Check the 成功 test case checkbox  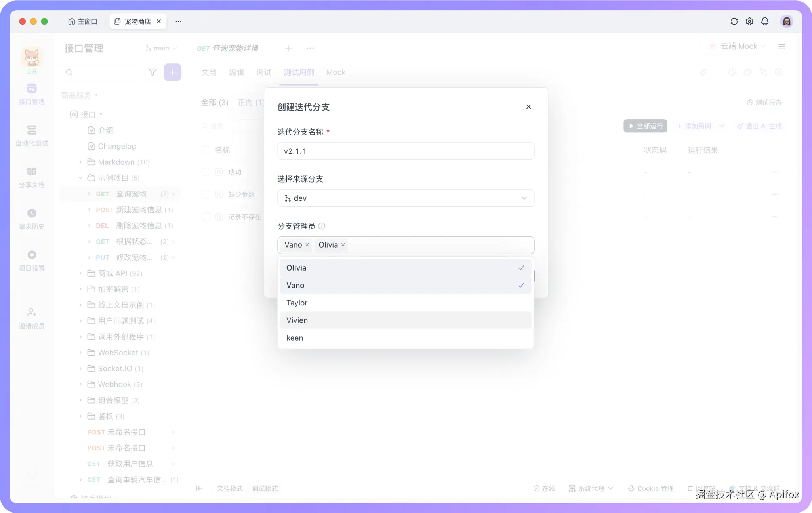206,172
